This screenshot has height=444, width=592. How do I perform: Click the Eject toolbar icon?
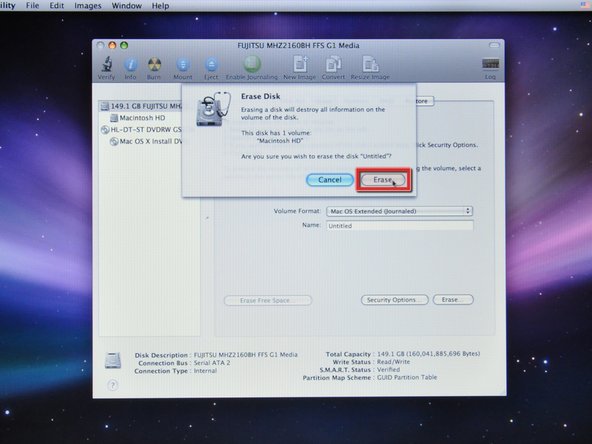(211, 68)
